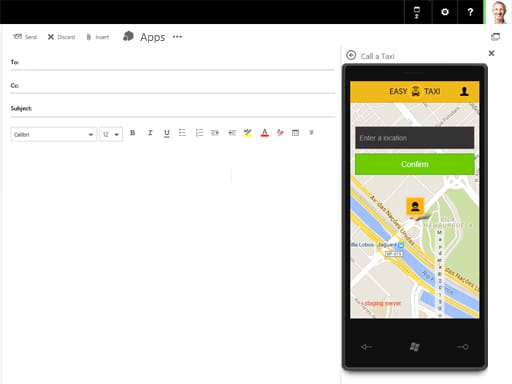Go back from Call a Taxi pane
The height and width of the screenshot is (384, 512).
(x=351, y=55)
